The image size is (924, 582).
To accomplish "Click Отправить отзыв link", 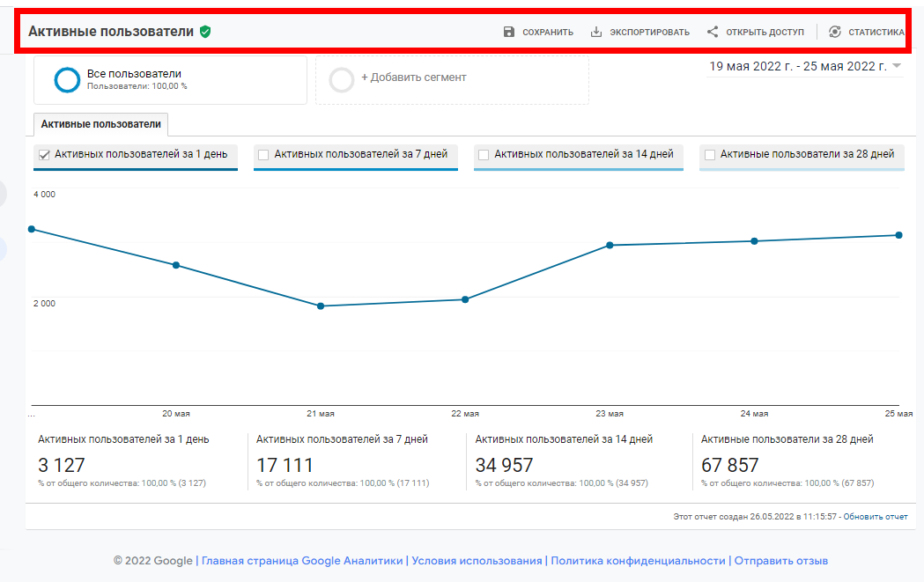I will [780, 561].
